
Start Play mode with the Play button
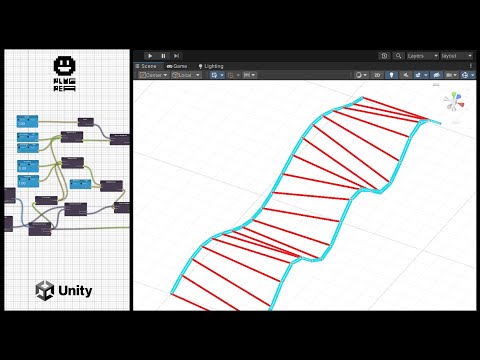pyautogui.click(x=150, y=56)
